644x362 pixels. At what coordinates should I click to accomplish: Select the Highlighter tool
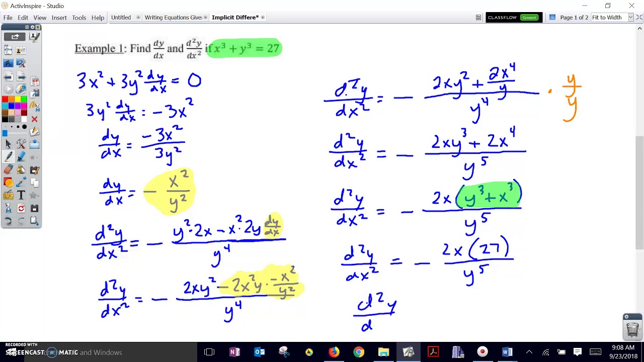(21, 156)
